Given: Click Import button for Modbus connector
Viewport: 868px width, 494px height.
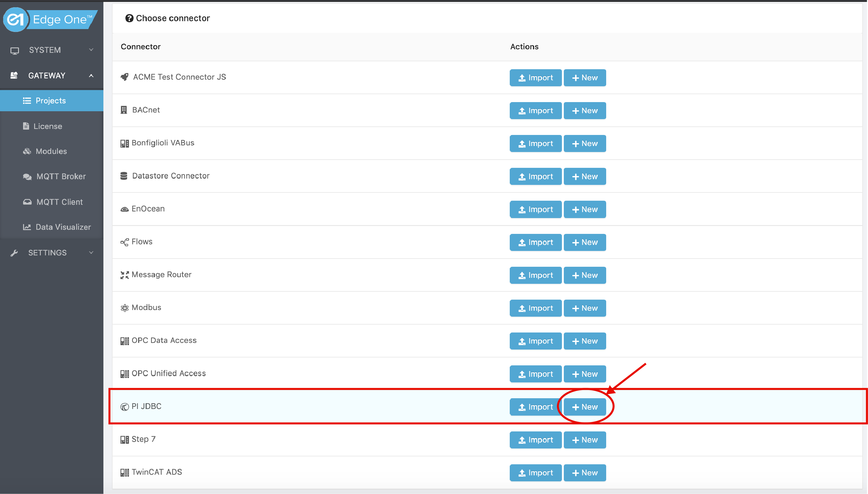Looking at the screenshot, I should click(x=535, y=308).
